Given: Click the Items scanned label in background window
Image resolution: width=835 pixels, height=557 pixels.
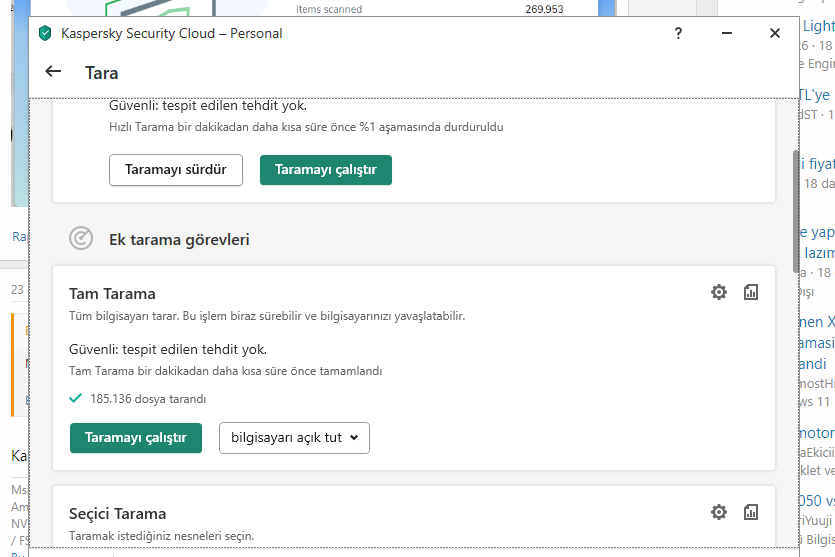Looking at the screenshot, I should pyautogui.click(x=329, y=9).
